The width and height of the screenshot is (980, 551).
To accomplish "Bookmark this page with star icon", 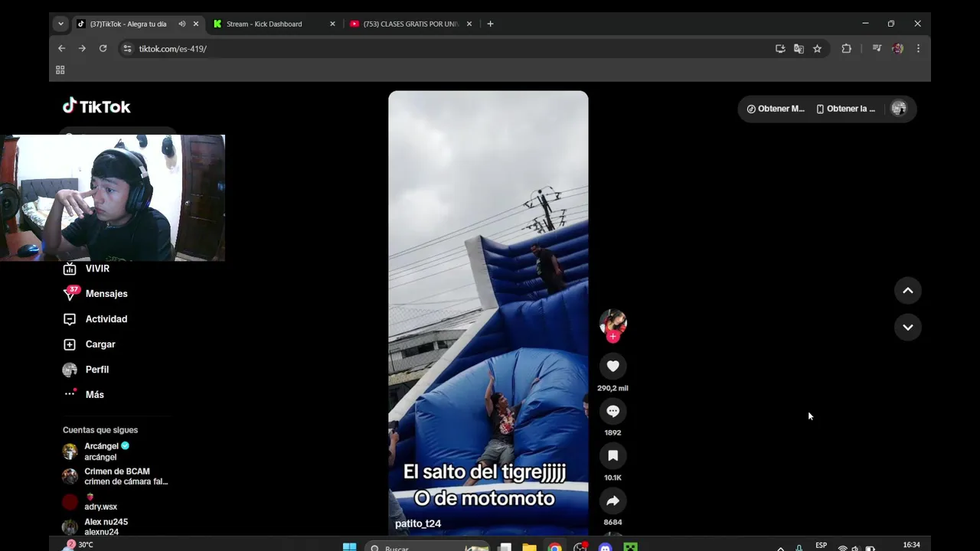I will click(x=817, y=48).
